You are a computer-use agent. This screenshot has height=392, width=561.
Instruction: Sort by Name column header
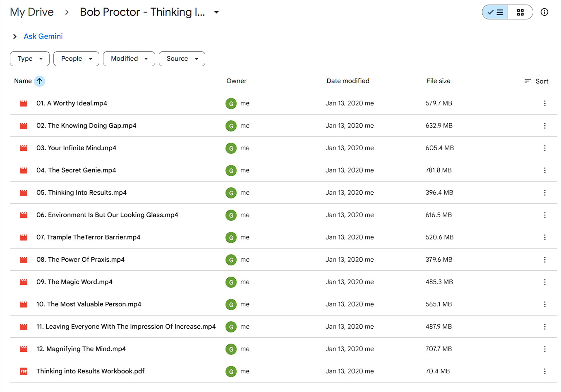23,81
